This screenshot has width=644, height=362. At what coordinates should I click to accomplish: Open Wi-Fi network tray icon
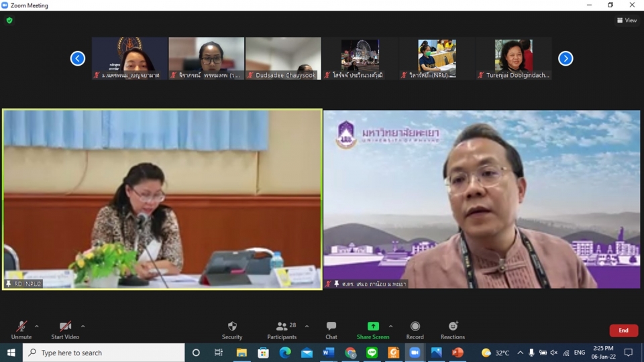tap(566, 353)
